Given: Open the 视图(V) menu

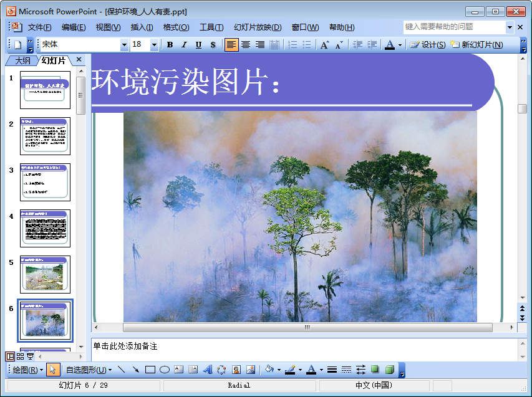Looking at the screenshot, I should pyautogui.click(x=108, y=27).
